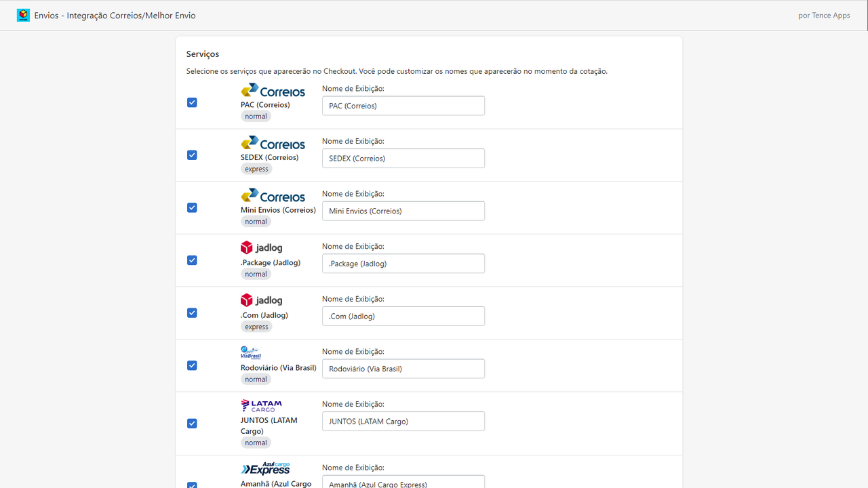This screenshot has width=868, height=488.
Task: Click the Correios logo above Mini Envios
Action: 273,195
